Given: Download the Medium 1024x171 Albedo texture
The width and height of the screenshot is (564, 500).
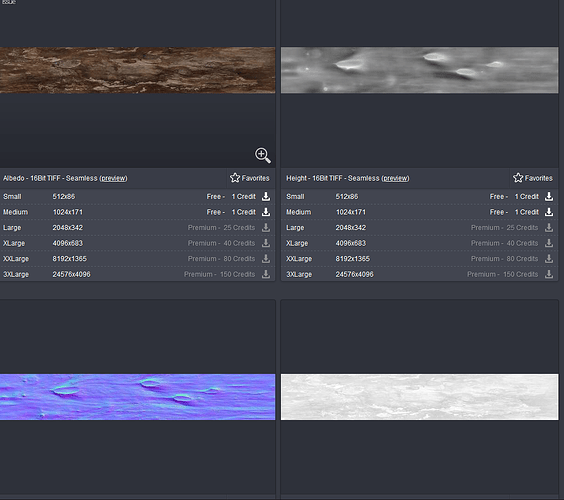Looking at the screenshot, I should coord(266,212).
